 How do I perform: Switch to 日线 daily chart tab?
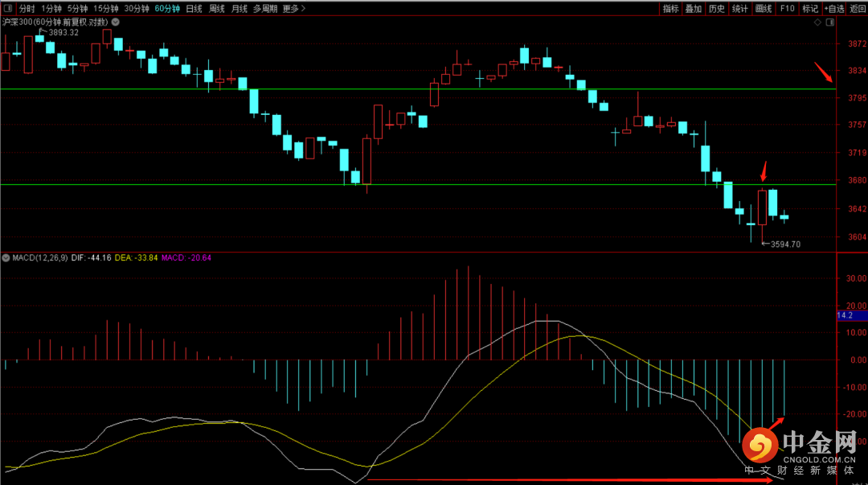(194, 9)
